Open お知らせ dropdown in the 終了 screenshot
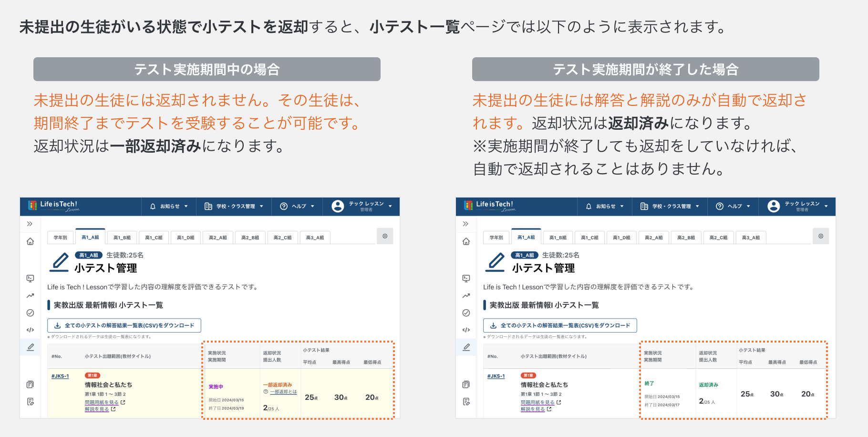The width and height of the screenshot is (868, 437). (605, 207)
